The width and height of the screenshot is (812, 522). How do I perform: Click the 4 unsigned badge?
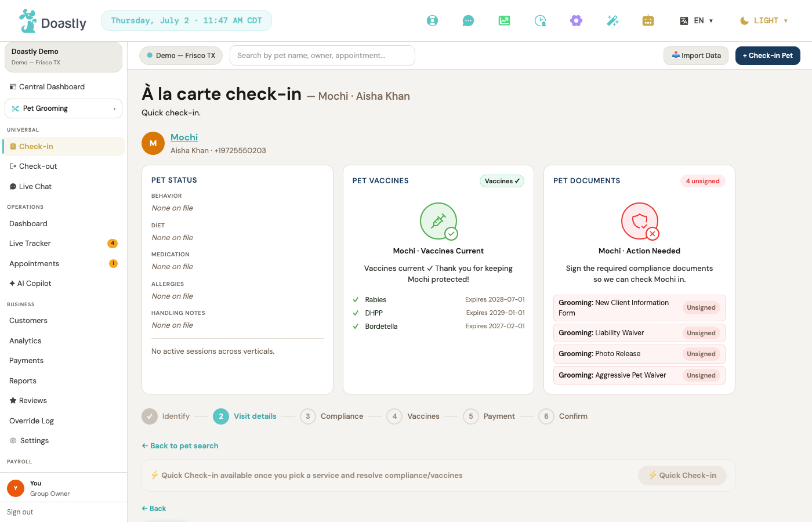702,181
